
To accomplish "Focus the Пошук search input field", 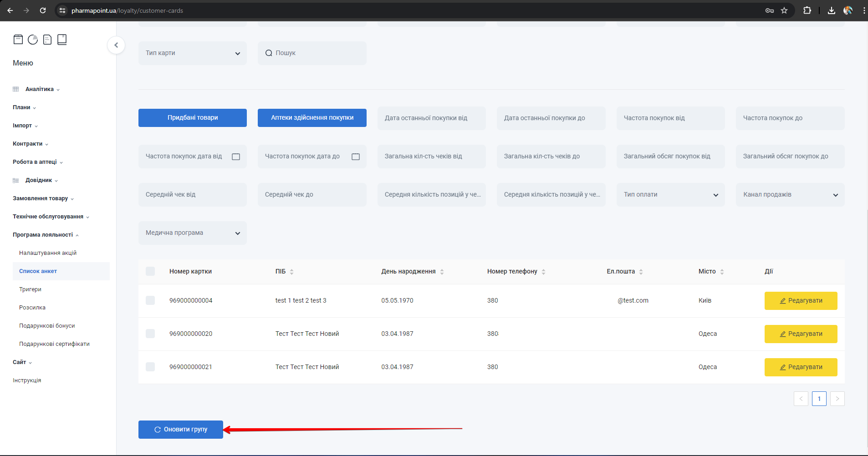I will click(x=312, y=53).
